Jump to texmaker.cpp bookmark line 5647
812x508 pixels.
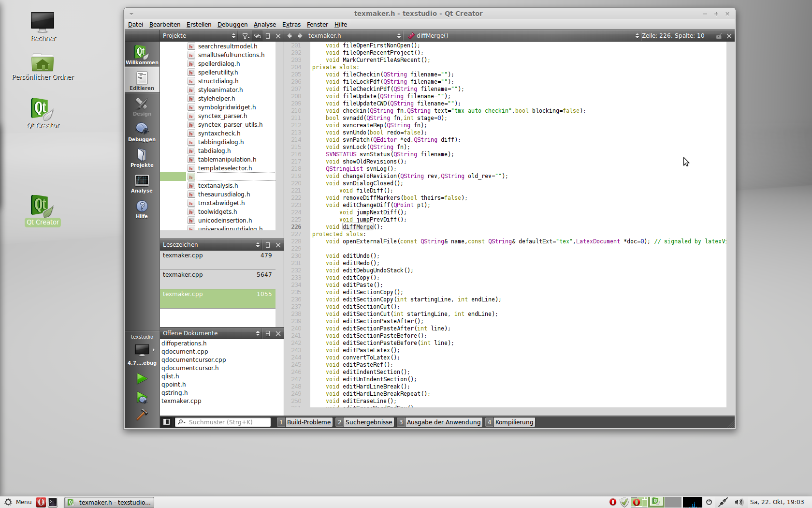pyautogui.click(x=217, y=279)
